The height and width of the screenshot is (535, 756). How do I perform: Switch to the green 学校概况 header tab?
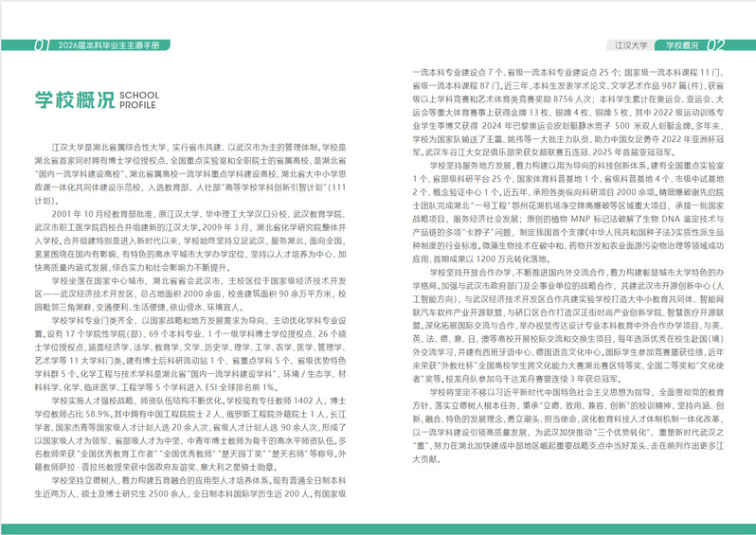coord(681,45)
